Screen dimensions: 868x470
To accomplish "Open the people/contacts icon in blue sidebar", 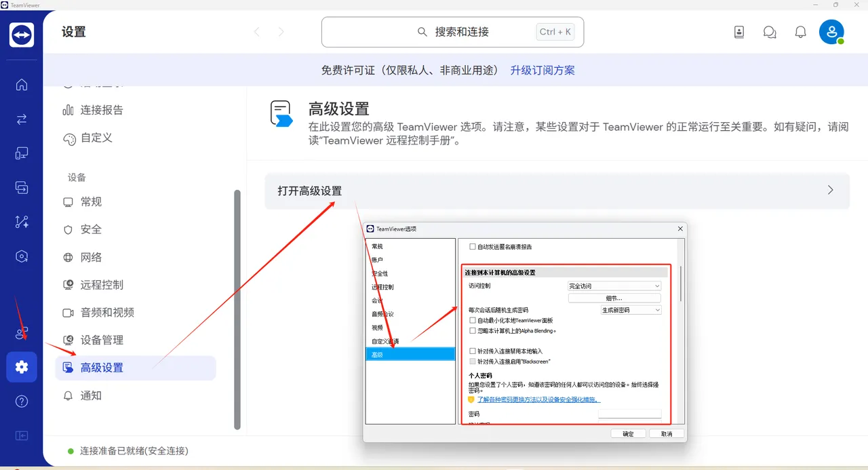I will pos(22,333).
